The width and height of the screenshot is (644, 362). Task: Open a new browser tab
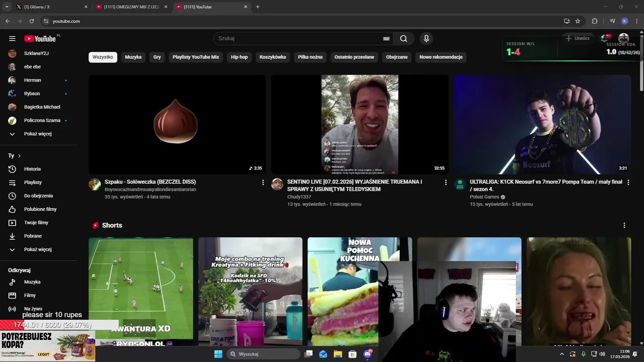(258, 7)
